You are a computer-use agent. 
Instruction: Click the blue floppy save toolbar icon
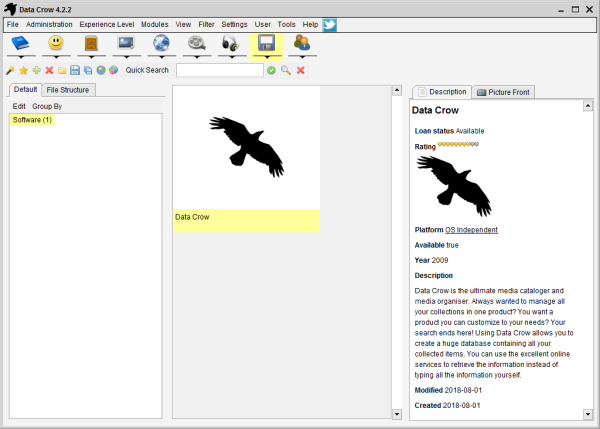point(75,70)
